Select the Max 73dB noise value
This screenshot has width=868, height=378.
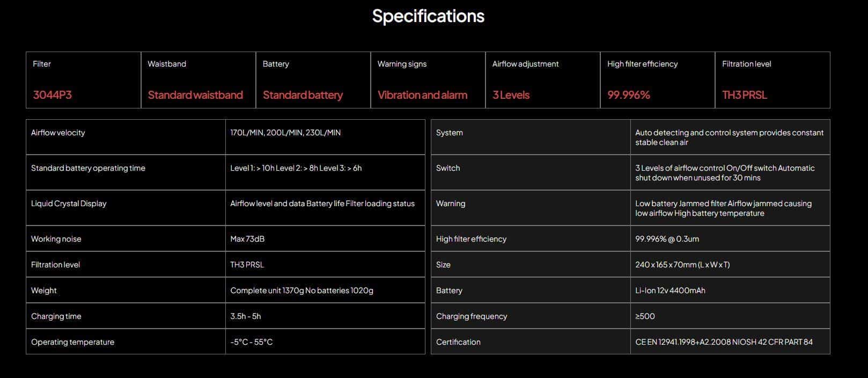(247, 239)
